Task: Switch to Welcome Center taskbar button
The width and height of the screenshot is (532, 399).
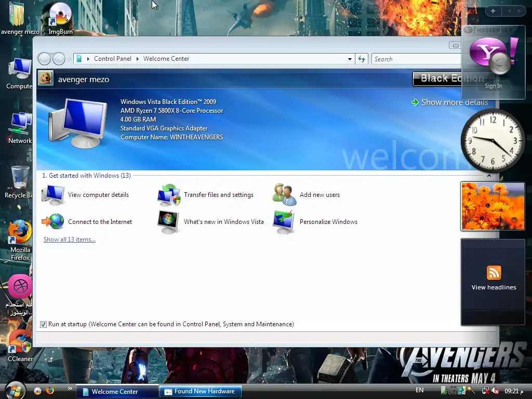Action: [x=117, y=392]
